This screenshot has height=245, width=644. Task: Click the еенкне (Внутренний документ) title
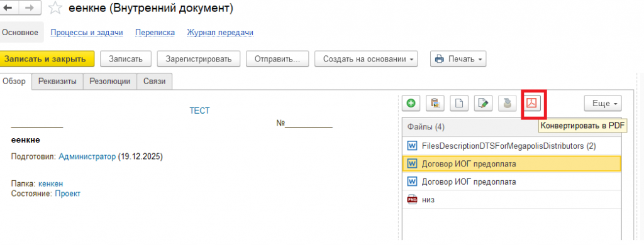pyautogui.click(x=151, y=8)
